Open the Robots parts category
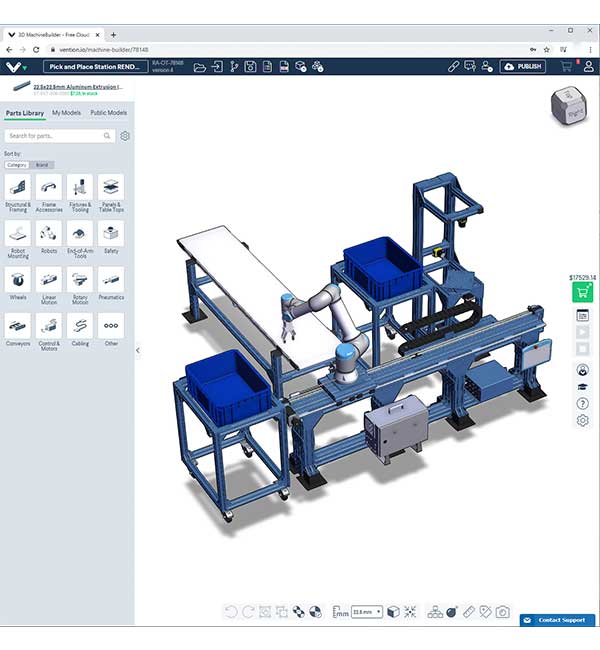 click(x=49, y=232)
